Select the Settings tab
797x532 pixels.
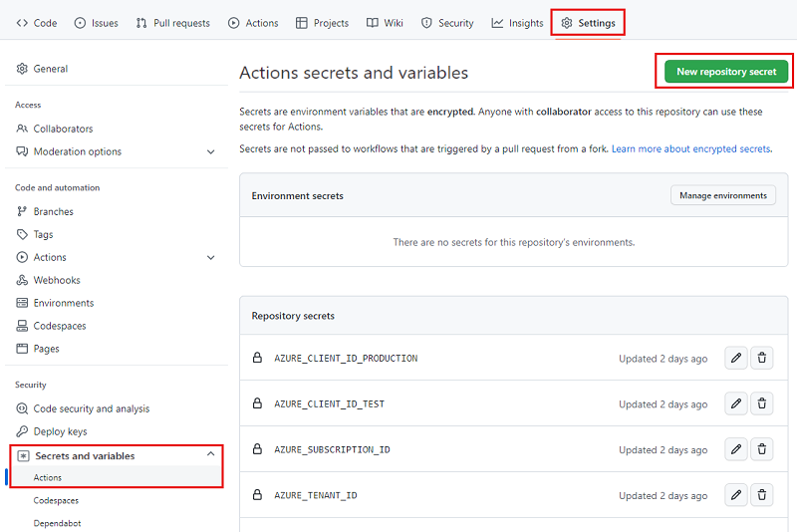pos(588,23)
